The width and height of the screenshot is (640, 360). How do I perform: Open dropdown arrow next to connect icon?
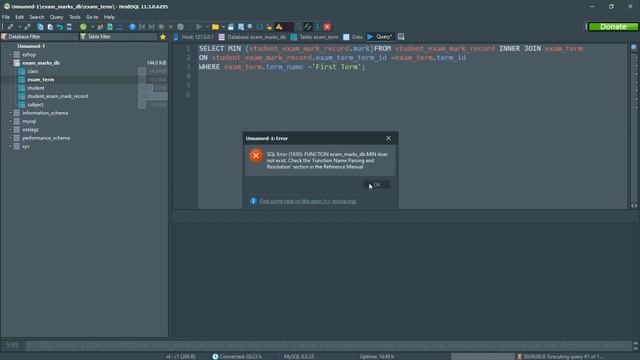[19, 27]
